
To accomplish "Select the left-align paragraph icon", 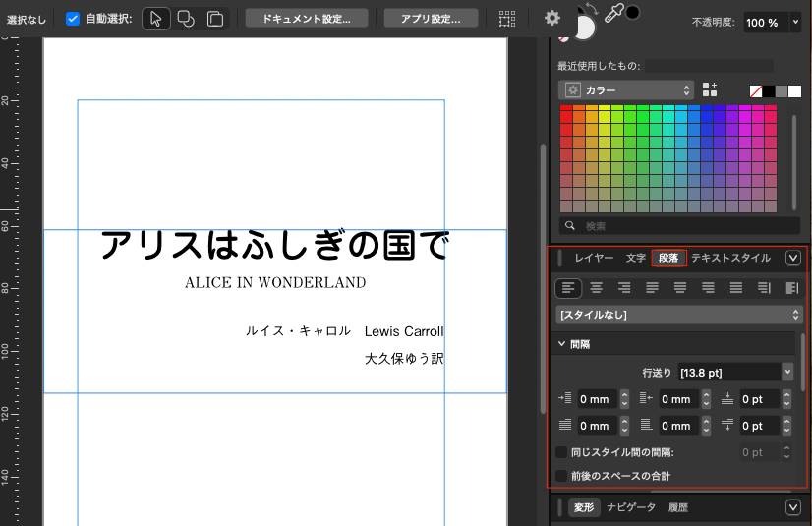I will 568,288.
